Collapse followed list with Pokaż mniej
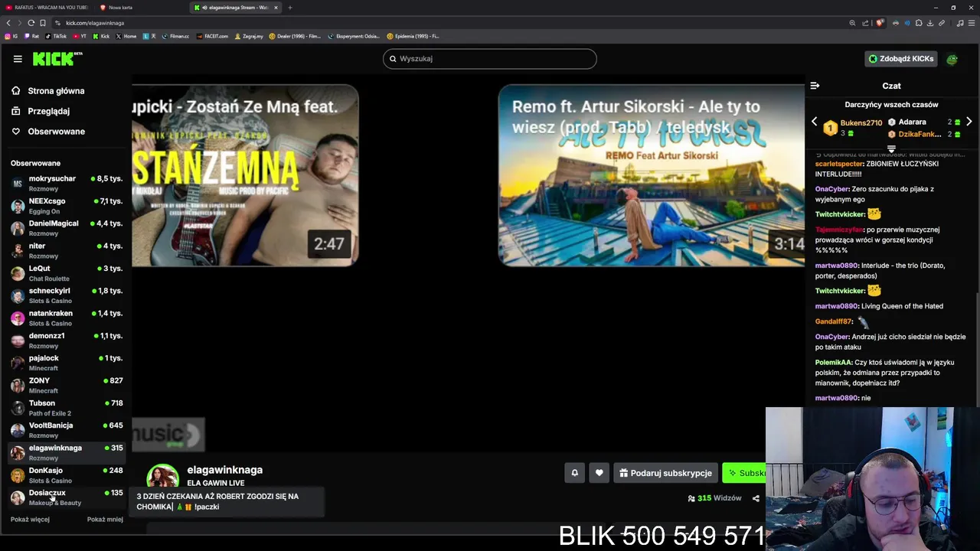The width and height of the screenshot is (980, 551). tap(105, 519)
